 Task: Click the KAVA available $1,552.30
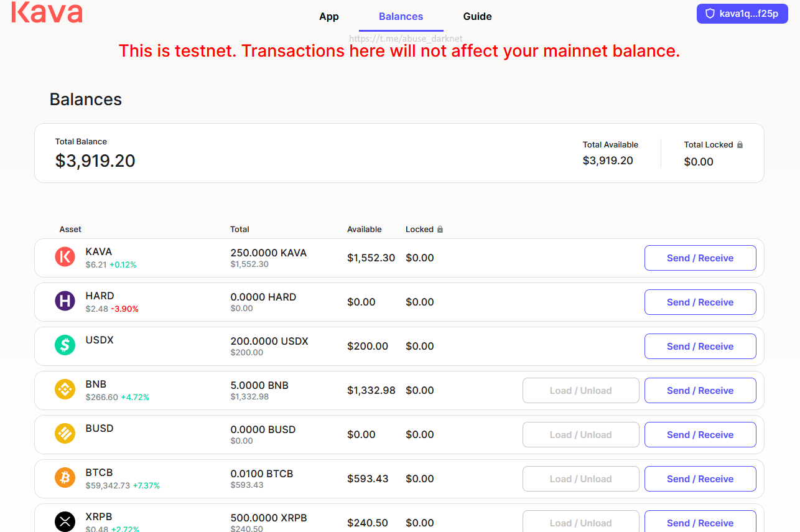click(371, 258)
